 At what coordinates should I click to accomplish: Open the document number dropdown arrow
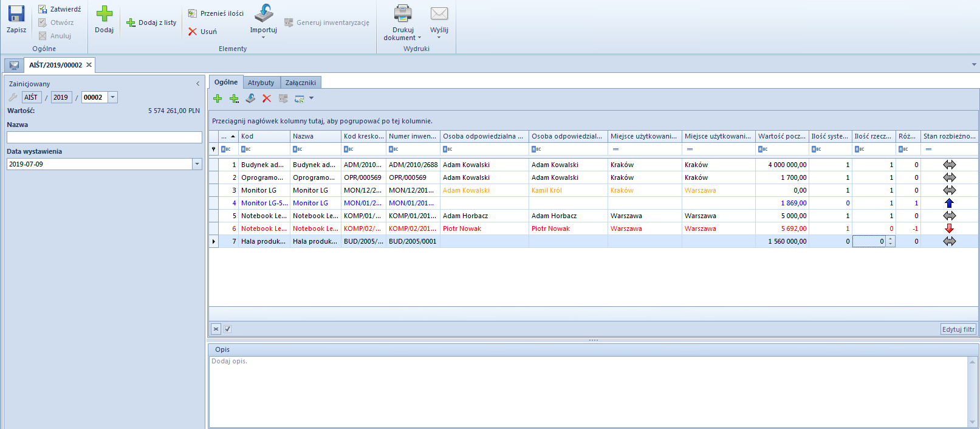[x=112, y=97]
